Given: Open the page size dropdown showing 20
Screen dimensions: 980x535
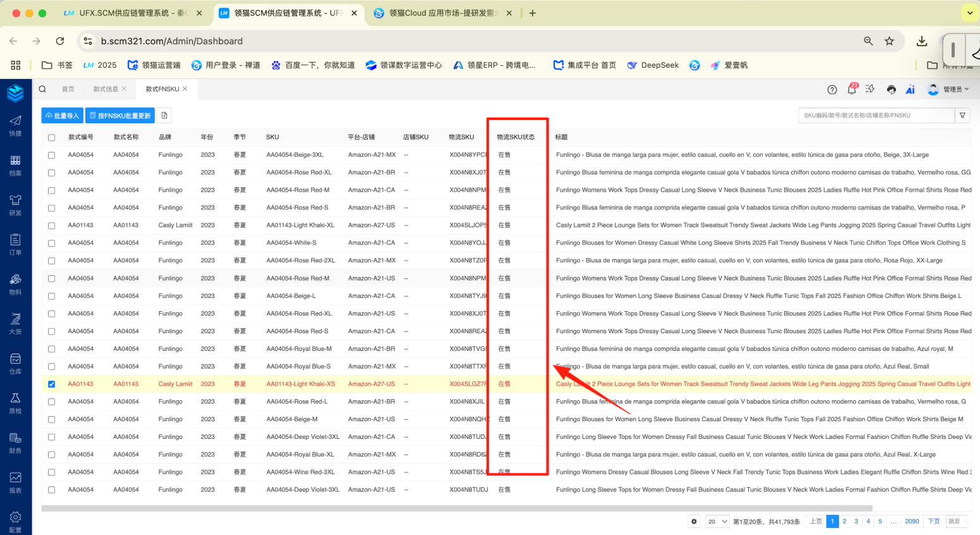Looking at the screenshot, I should point(717,522).
